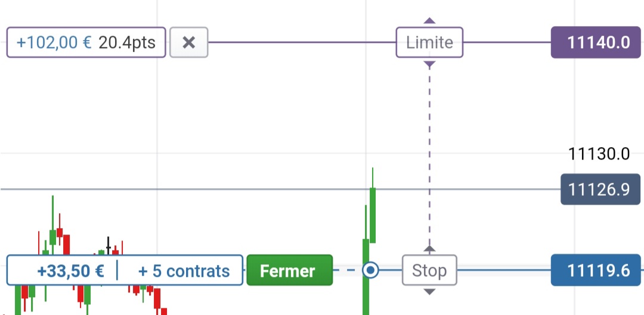Viewport: 644px width, 315px height.
Task: Click the 11130.0 price axis label
Action: (x=599, y=154)
